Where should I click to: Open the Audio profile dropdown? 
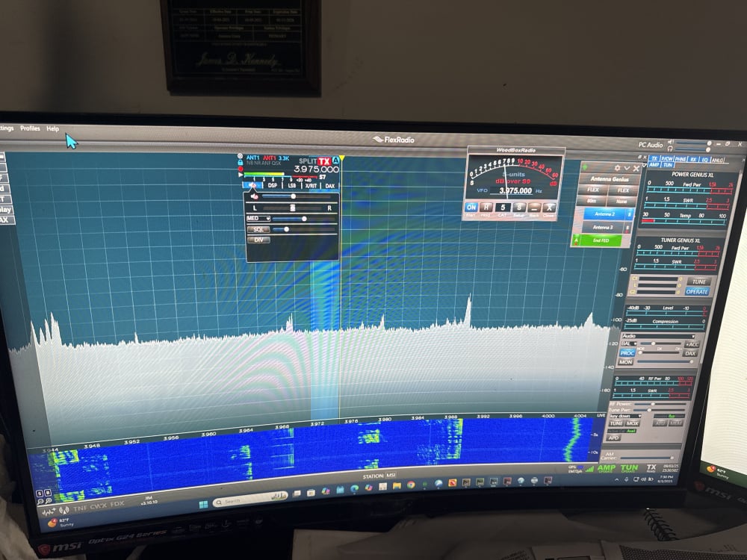point(659,336)
